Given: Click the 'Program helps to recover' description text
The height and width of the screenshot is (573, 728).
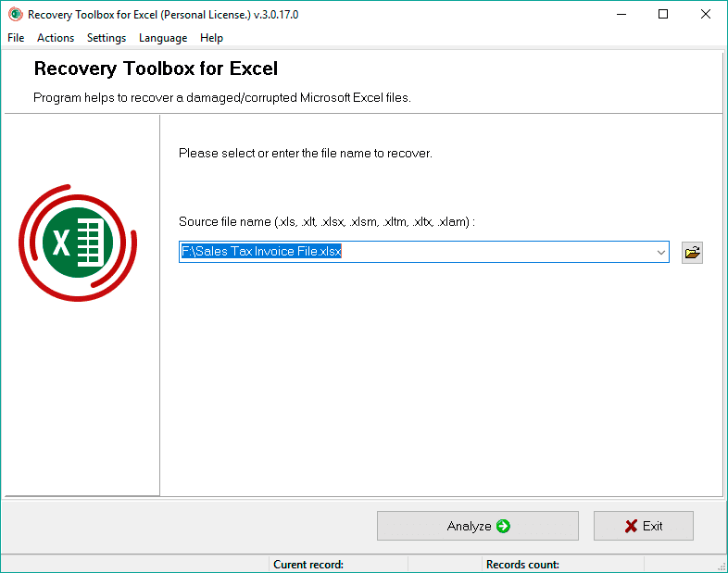Looking at the screenshot, I should click(222, 98).
